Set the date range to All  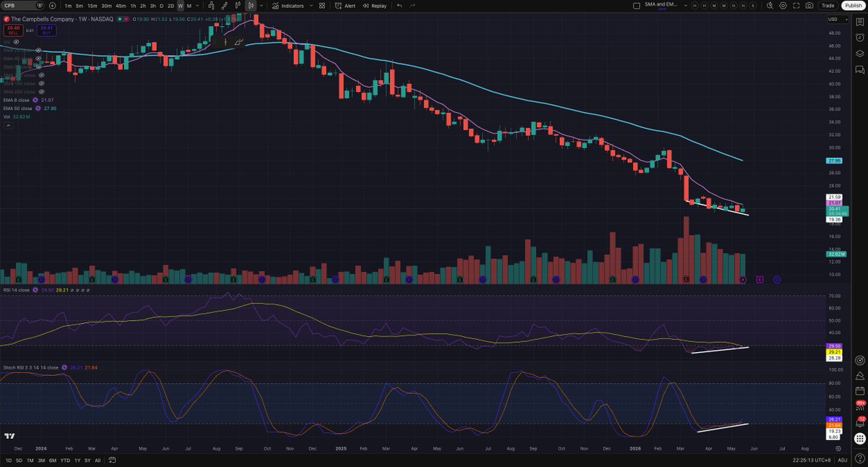(98, 460)
